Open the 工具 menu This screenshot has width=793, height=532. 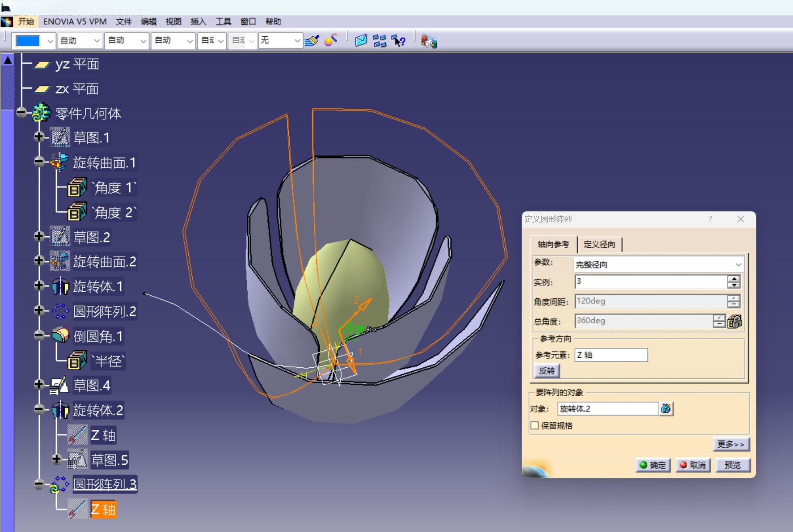(223, 21)
